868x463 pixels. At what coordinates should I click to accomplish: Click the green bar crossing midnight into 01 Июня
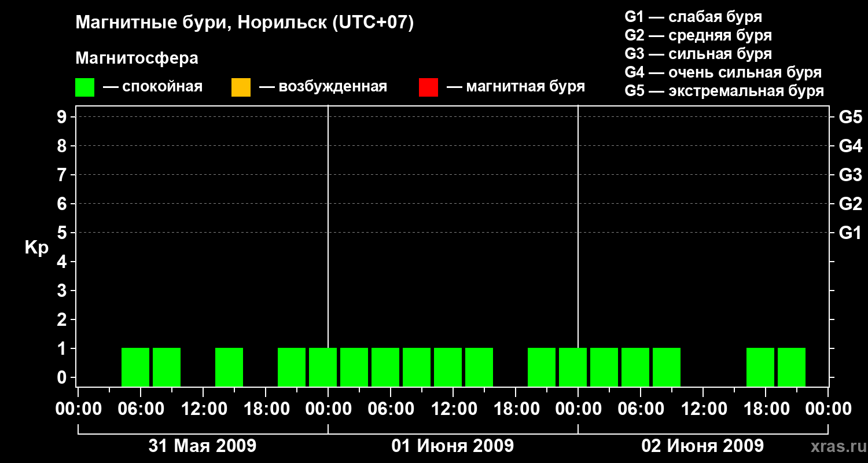point(323,367)
